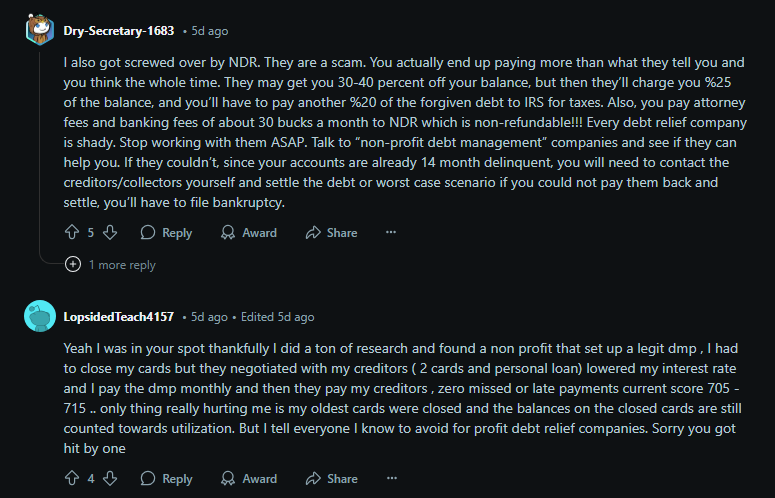Downvote LopsidedTeach4157's comment
Viewport: 775px width, 498px height.
pyautogui.click(x=110, y=479)
